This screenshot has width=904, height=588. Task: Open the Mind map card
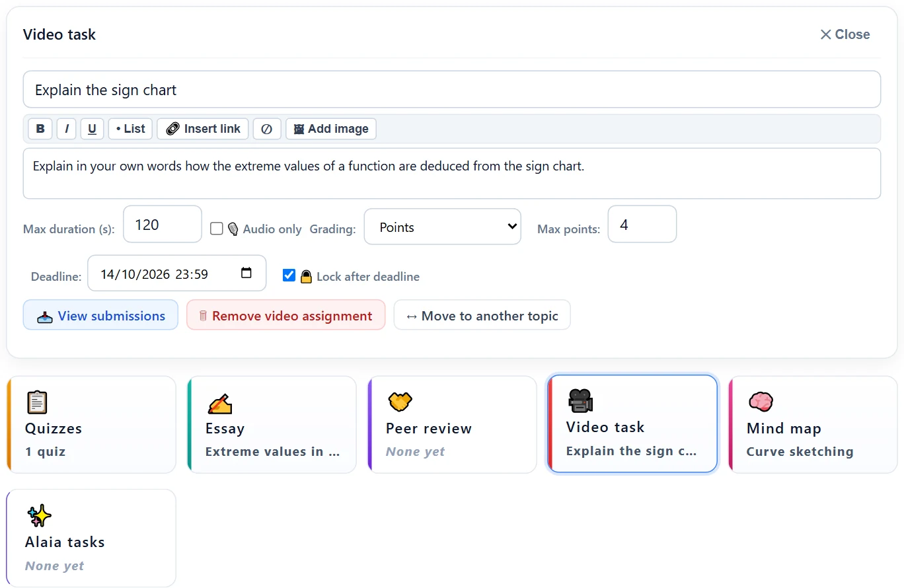pos(813,425)
